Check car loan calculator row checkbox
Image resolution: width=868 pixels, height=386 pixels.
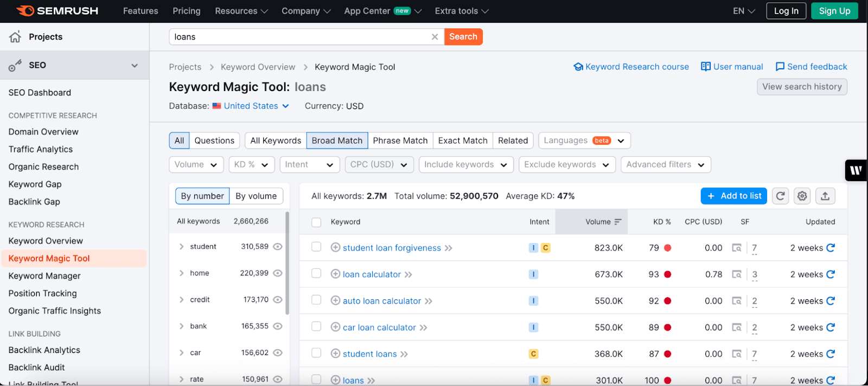[316, 326]
